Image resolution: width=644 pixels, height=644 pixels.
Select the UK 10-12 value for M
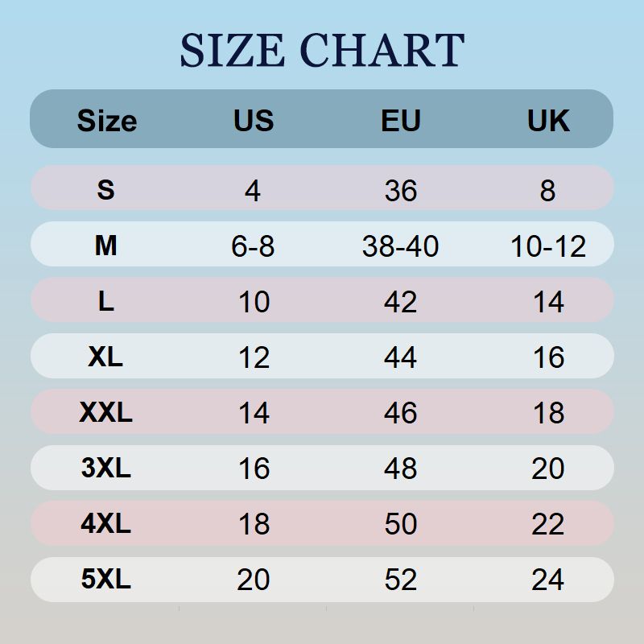click(x=548, y=246)
